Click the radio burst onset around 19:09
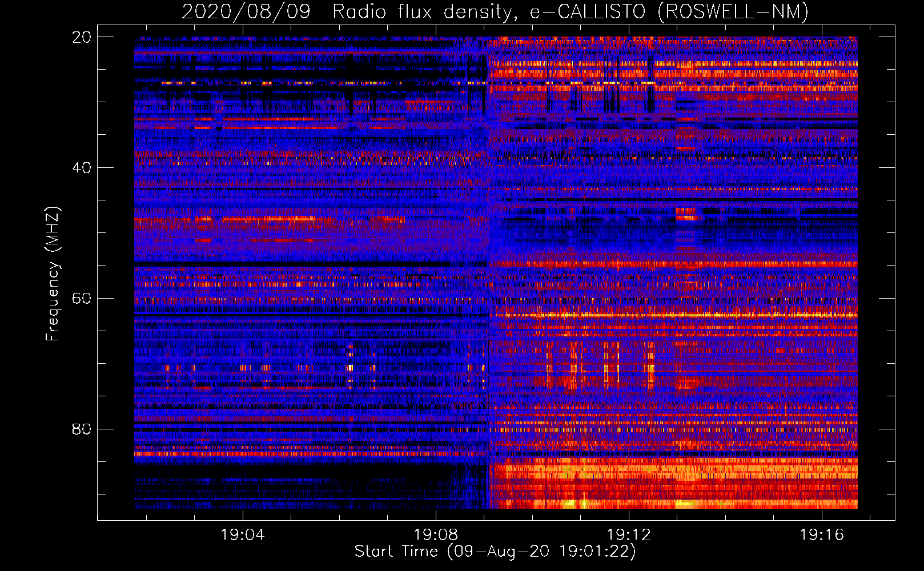 click(x=489, y=273)
